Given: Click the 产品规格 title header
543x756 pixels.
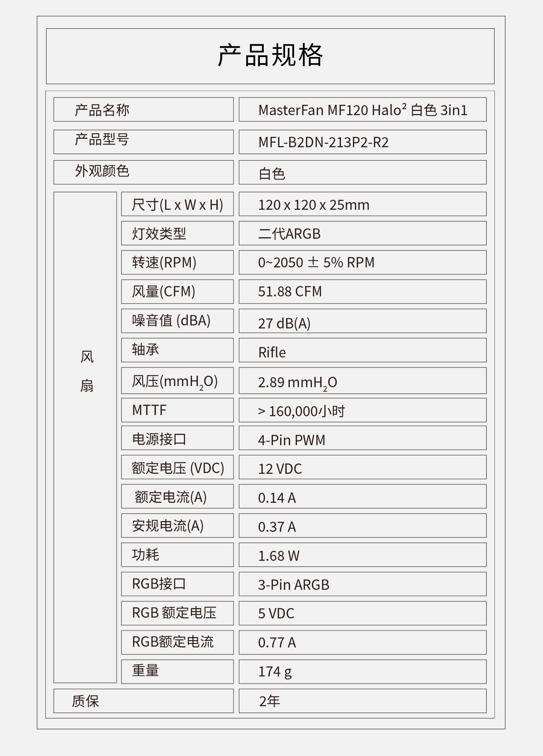Looking at the screenshot, I should [x=270, y=55].
